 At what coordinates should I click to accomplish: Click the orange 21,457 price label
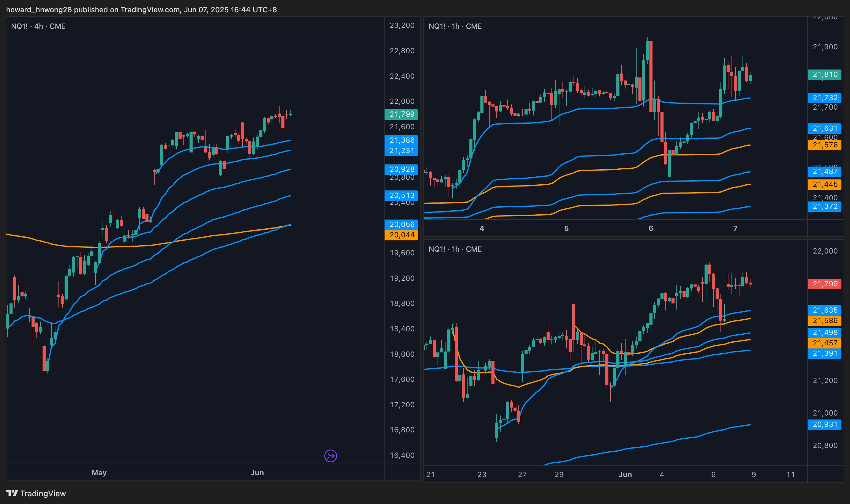click(x=824, y=343)
